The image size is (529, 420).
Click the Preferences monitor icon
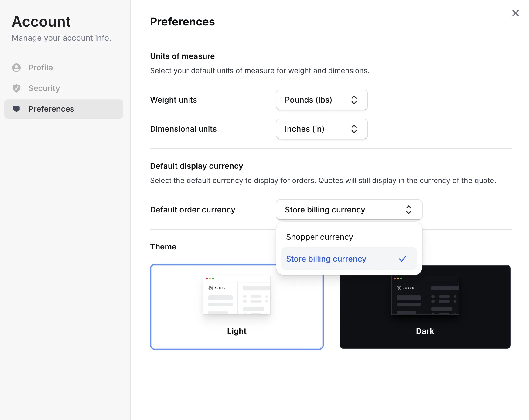pyautogui.click(x=16, y=109)
